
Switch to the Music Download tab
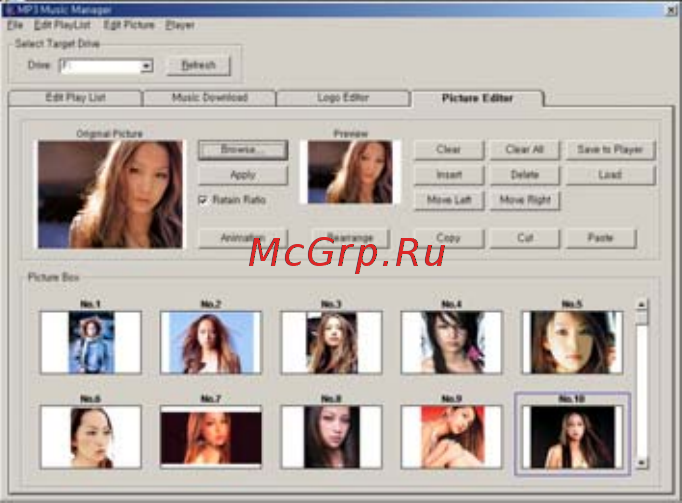210,97
